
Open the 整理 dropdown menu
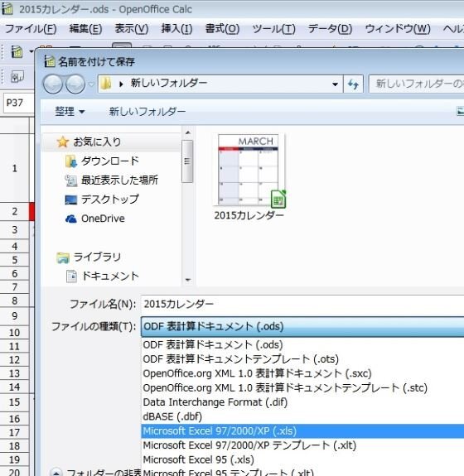pos(70,112)
